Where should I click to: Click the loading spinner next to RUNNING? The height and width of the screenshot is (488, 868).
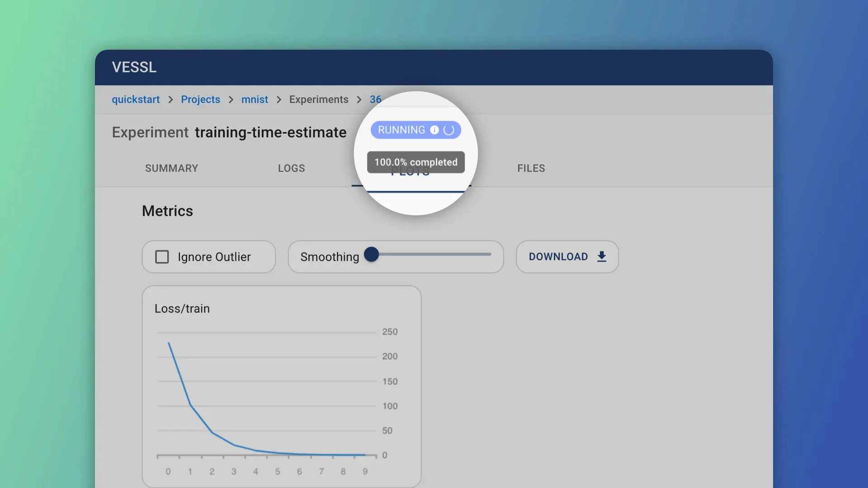click(448, 130)
